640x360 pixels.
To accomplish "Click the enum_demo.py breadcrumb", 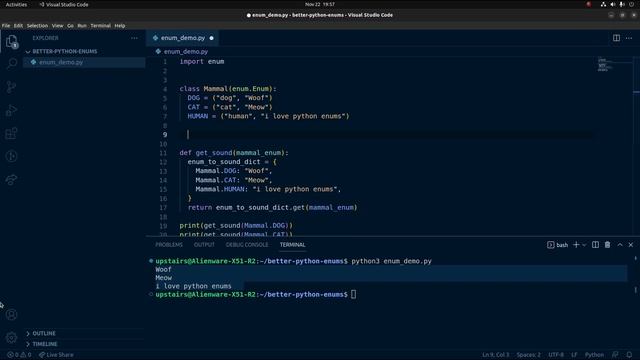I will [186, 51].
